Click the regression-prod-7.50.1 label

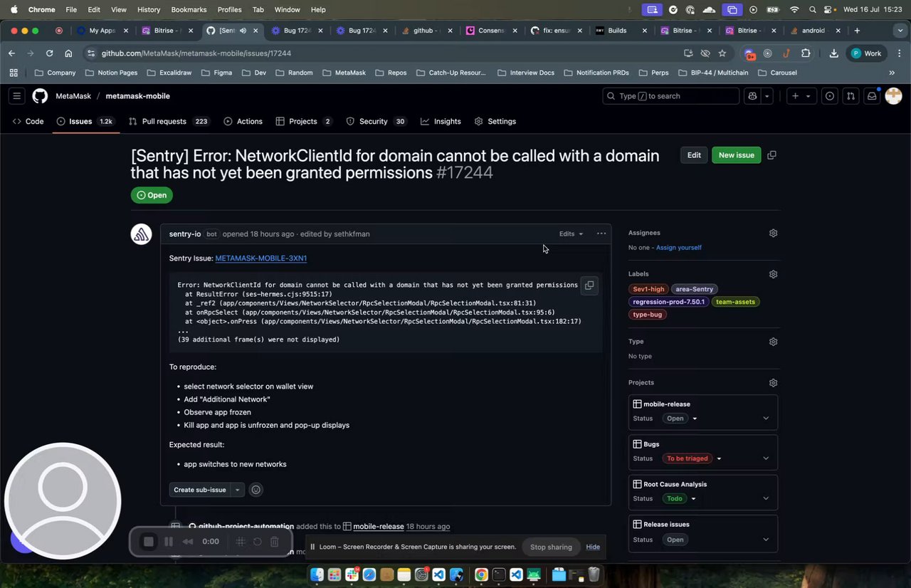pos(668,302)
